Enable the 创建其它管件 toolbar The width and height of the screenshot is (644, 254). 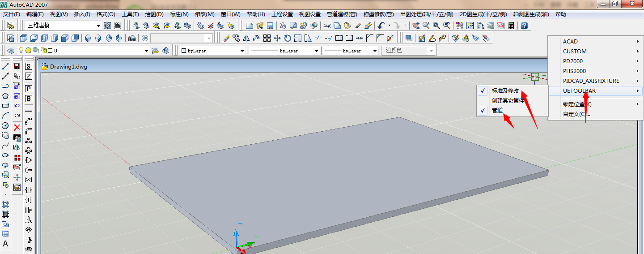coord(508,100)
